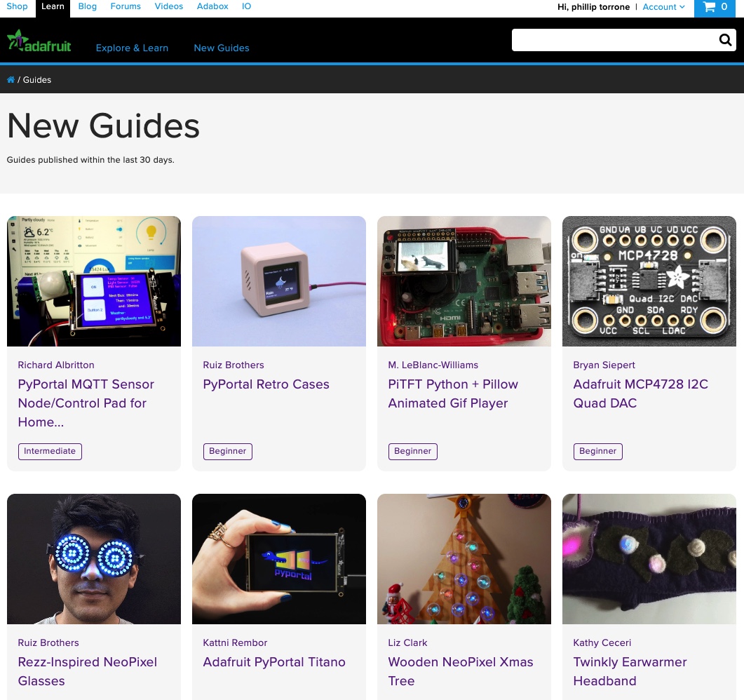
Task: Click PyPortal Retro Cases title link
Action: point(266,384)
